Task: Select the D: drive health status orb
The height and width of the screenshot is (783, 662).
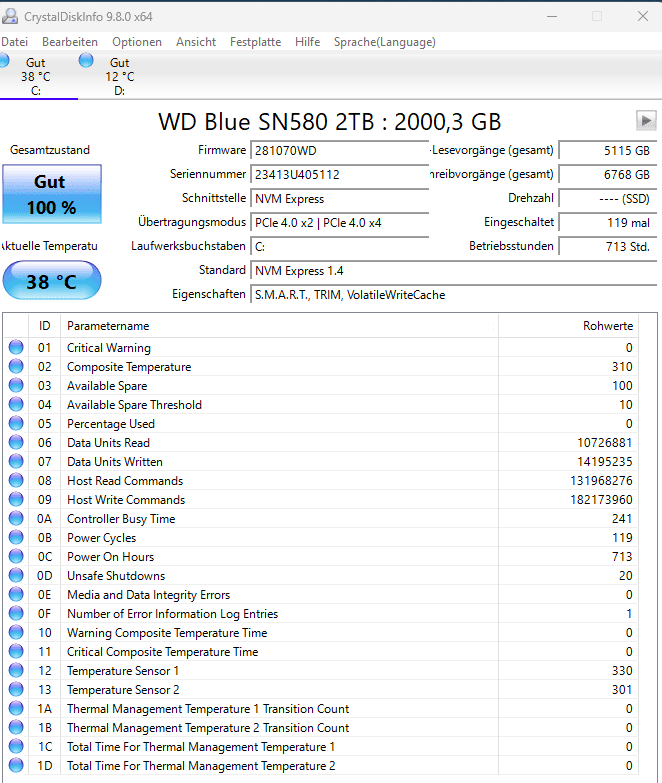Action: (x=86, y=60)
